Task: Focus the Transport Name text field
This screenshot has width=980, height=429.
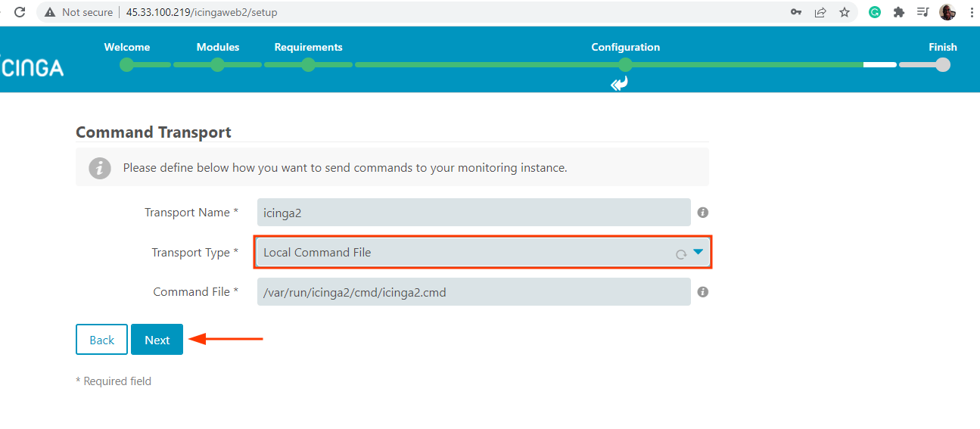Action: [474, 213]
